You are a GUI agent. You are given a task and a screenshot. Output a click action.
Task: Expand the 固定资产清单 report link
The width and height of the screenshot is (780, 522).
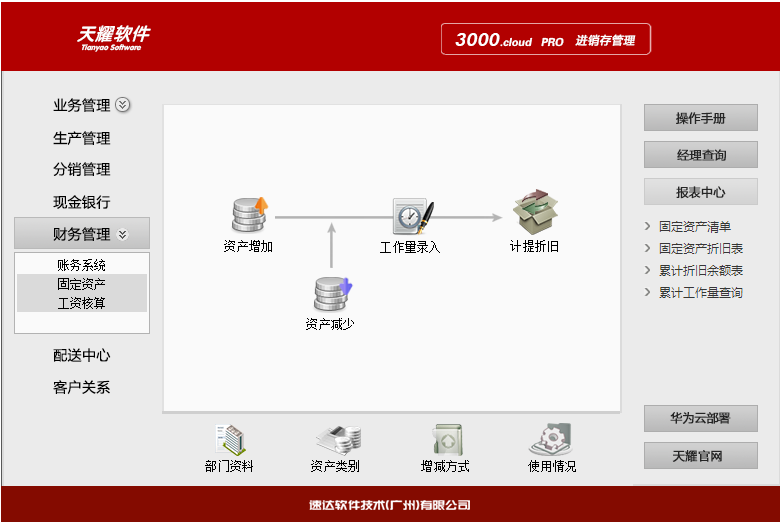pyautogui.click(x=694, y=227)
